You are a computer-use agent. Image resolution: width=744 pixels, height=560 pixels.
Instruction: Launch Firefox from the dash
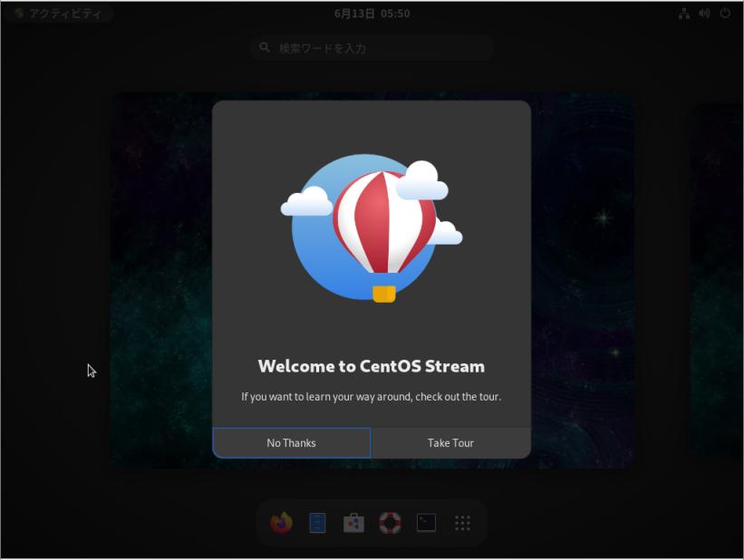tap(281, 523)
